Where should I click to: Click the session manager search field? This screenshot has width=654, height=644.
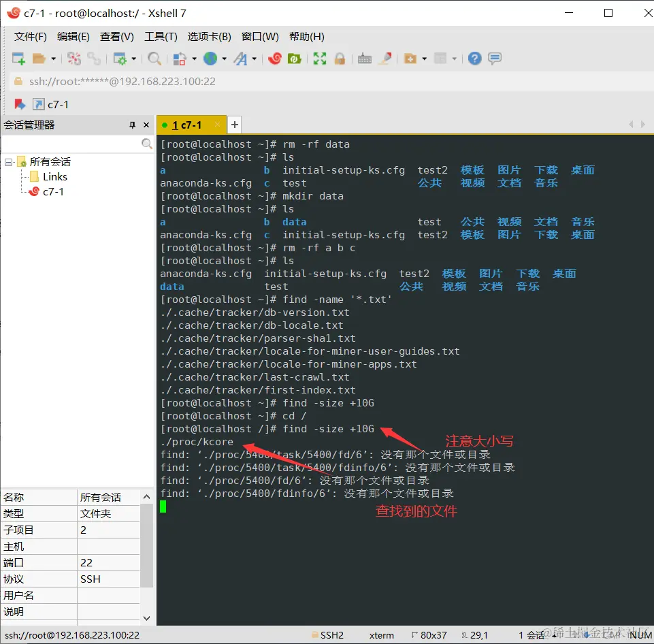(71, 144)
